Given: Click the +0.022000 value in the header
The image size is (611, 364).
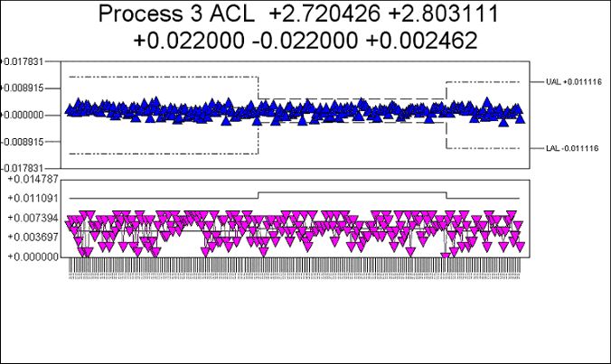Looking at the screenshot, I should pos(186,42).
